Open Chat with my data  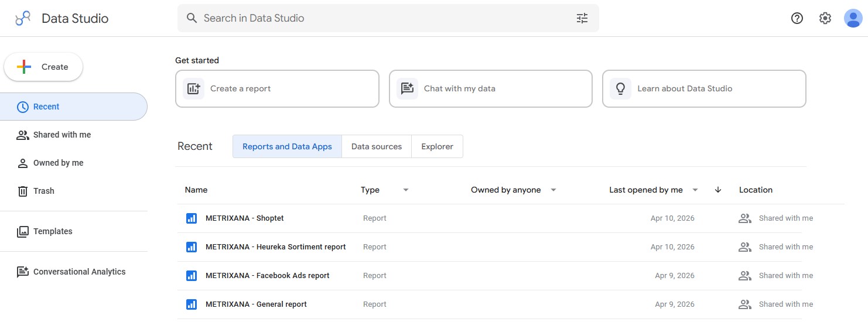pos(490,89)
